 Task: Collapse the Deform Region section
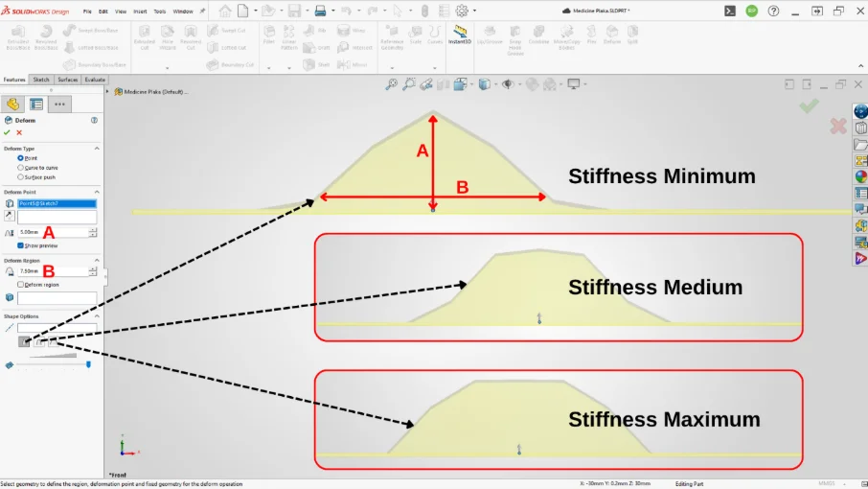[97, 260]
